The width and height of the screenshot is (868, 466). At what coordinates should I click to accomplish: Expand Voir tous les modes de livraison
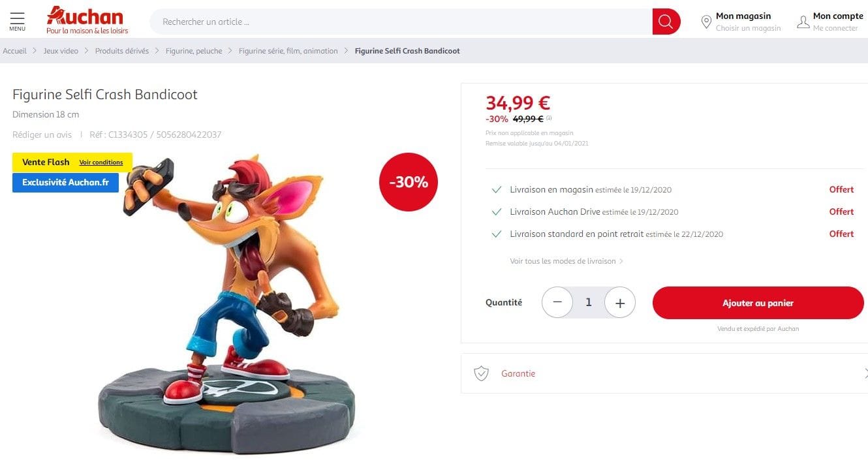pyautogui.click(x=566, y=261)
